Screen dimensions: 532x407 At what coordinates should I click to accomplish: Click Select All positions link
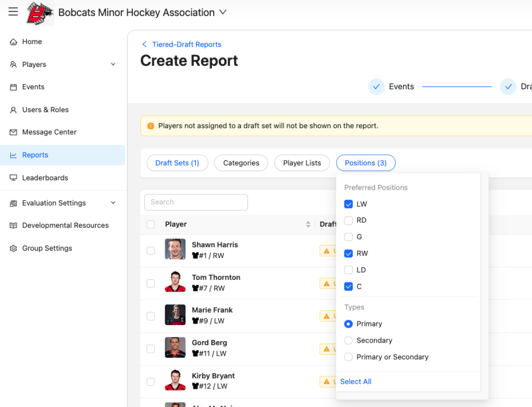356,382
